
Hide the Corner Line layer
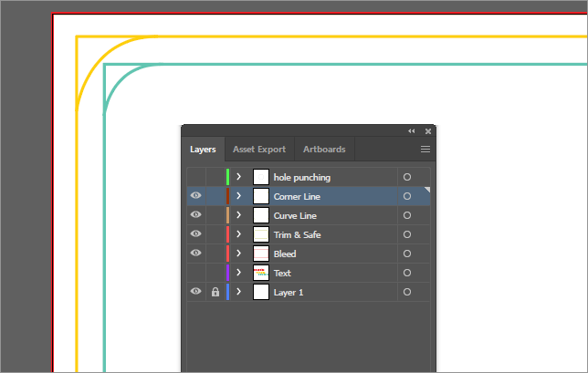[196, 195]
